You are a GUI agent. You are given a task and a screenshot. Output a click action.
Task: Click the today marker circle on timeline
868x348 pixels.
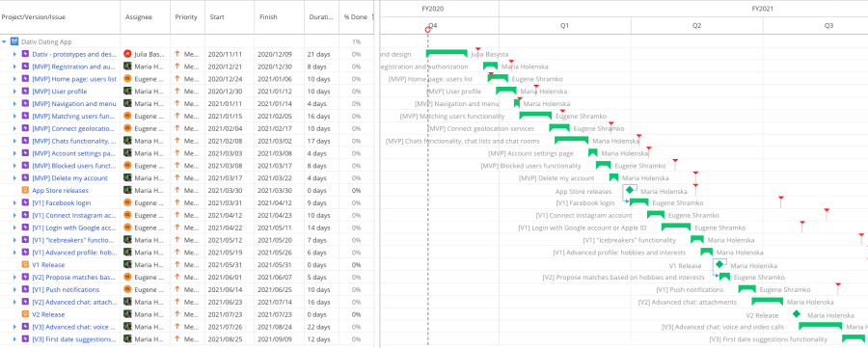pos(428,29)
